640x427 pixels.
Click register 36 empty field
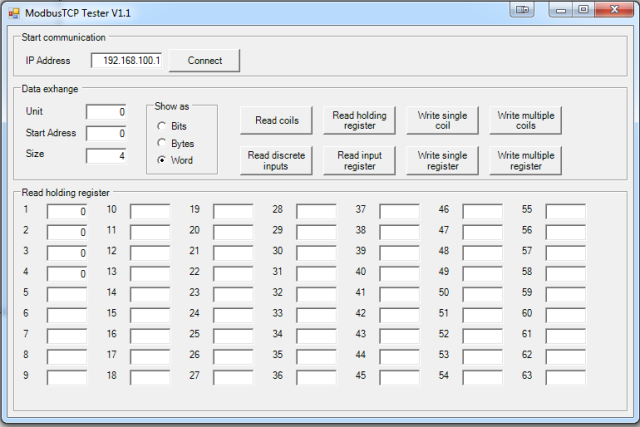tap(316, 377)
